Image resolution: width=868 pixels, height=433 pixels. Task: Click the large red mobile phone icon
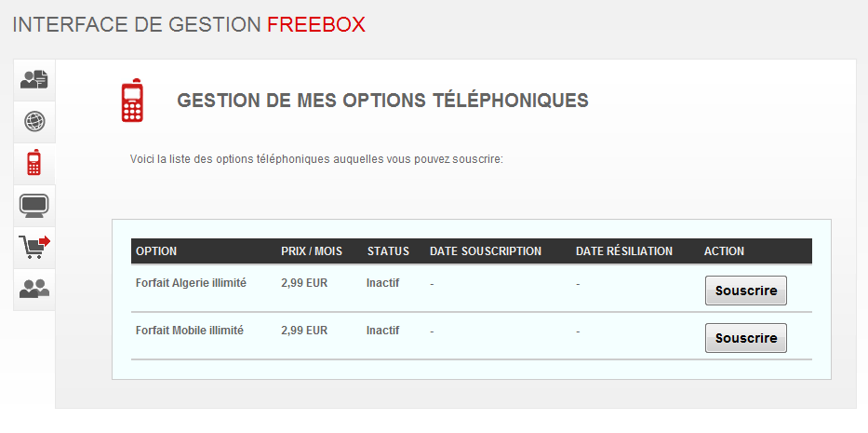click(132, 101)
